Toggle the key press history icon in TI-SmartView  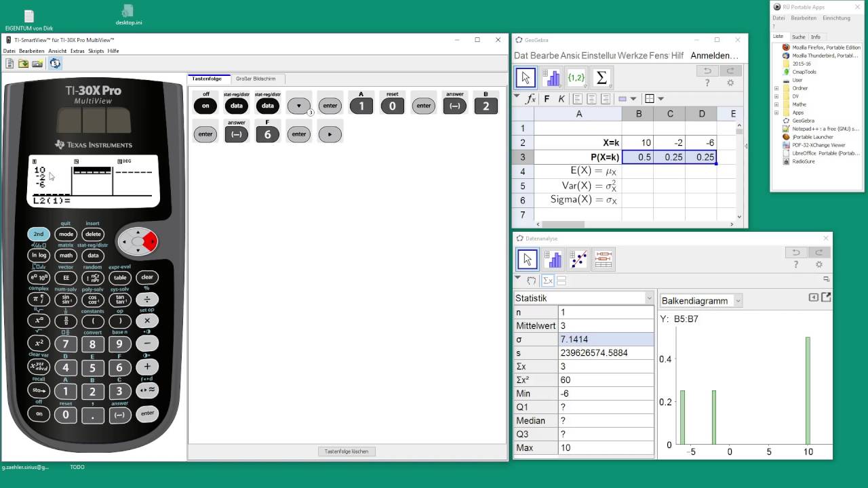(x=55, y=64)
